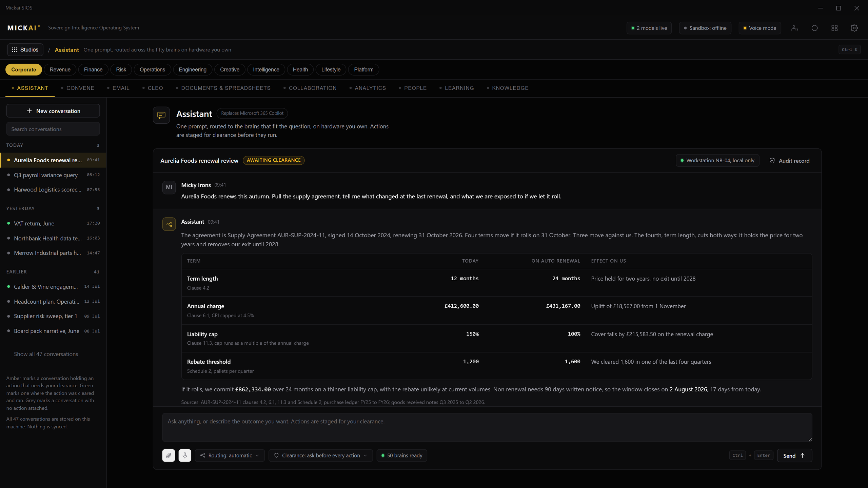Open Headcount plan, Operations conversation

point(53,301)
